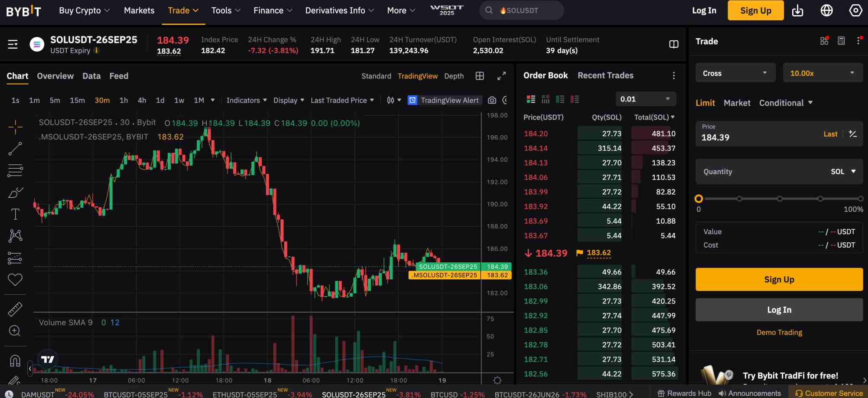Open the 0.01 price grouping dropdown
Image resolution: width=868 pixels, height=398 pixels.
point(645,99)
